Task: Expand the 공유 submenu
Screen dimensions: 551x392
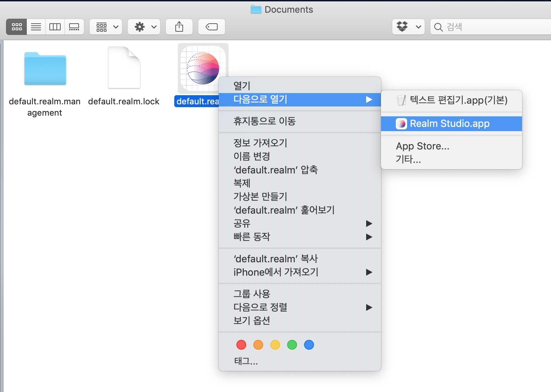Action: (300, 223)
